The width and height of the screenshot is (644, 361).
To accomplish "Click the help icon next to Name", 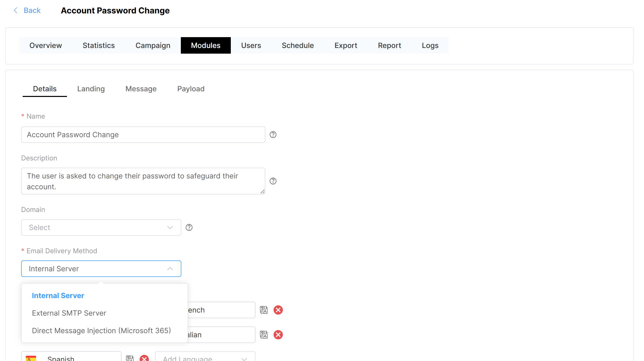I will pyautogui.click(x=273, y=135).
